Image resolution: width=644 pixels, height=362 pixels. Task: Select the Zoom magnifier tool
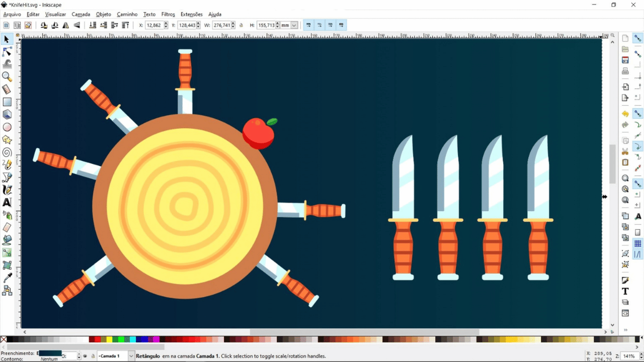[7, 77]
